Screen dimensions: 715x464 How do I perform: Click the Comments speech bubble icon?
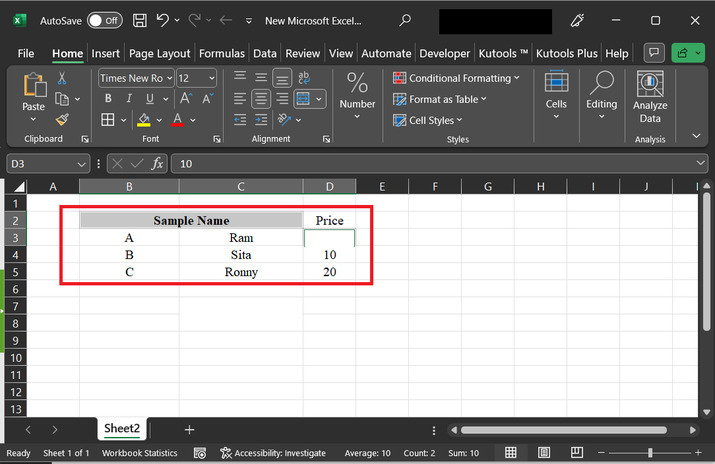tap(654, 53)
